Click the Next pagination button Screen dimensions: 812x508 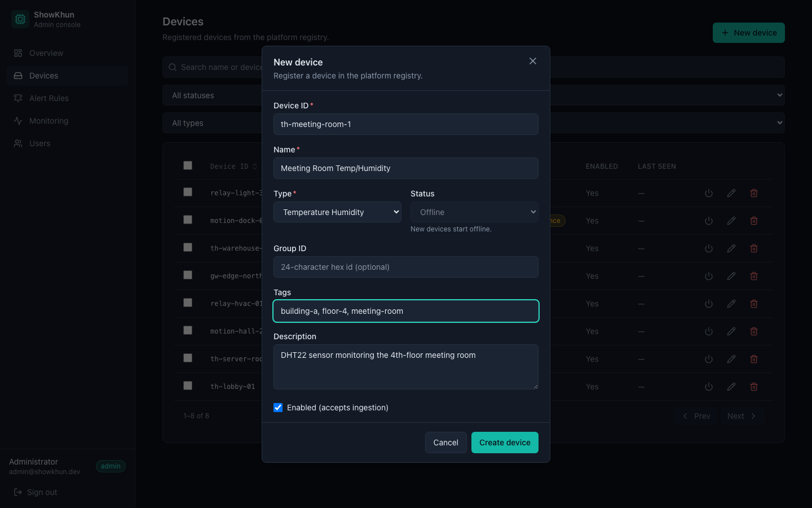[742, 416]
